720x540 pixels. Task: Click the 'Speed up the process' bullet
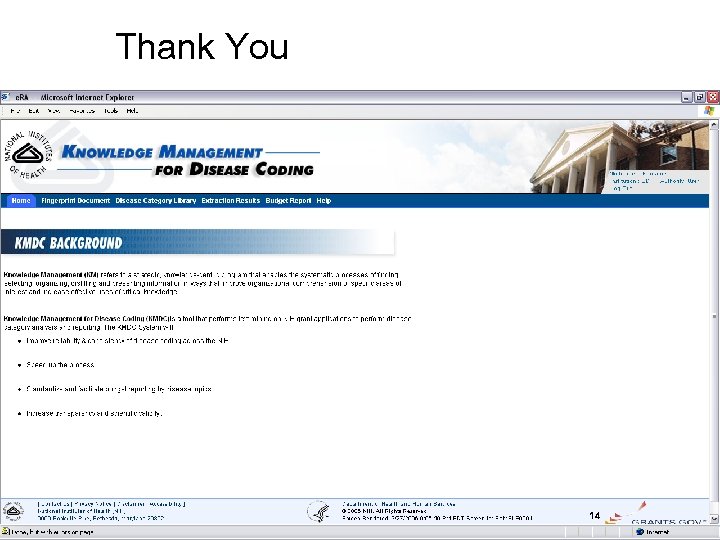pos(60,365)
